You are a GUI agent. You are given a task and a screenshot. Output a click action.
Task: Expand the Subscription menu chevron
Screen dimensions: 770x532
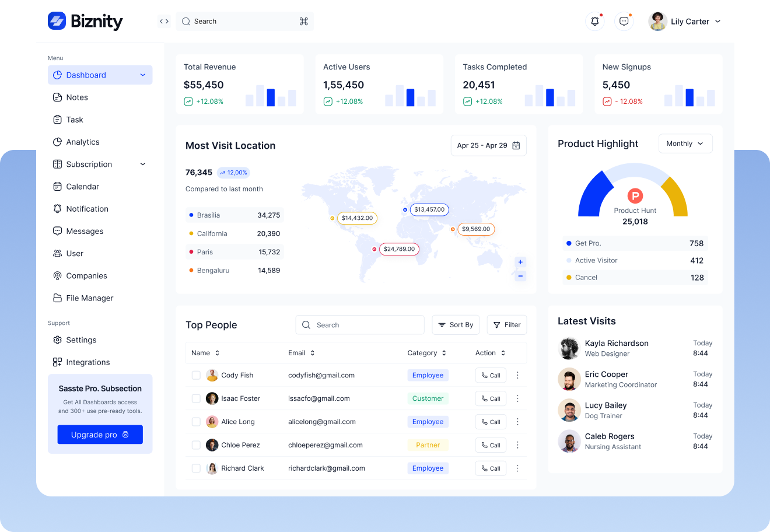[x=143, y=164]
